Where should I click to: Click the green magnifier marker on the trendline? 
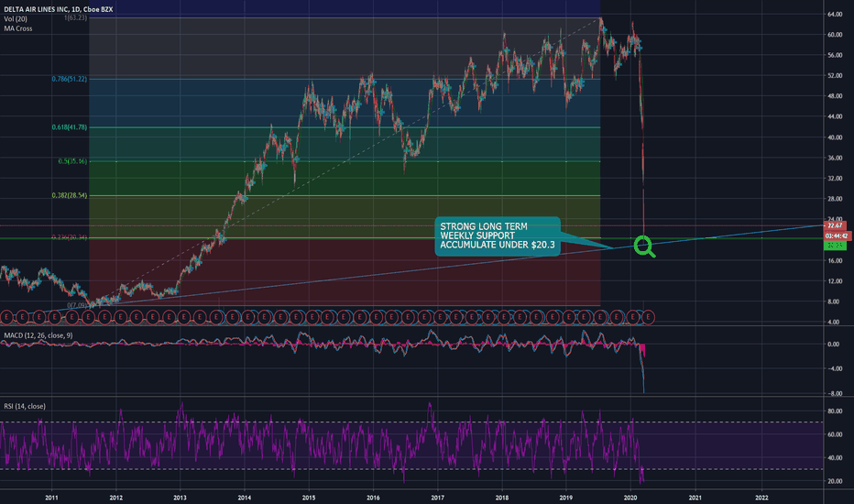(x=644, y=247)
